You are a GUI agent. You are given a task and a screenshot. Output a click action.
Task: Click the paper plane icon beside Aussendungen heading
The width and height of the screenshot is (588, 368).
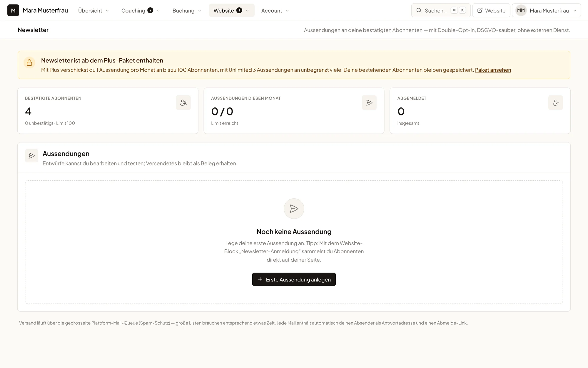32,156
